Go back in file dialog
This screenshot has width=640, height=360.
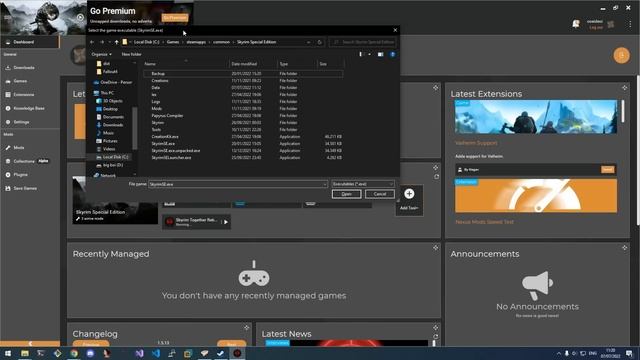(92, 42)
